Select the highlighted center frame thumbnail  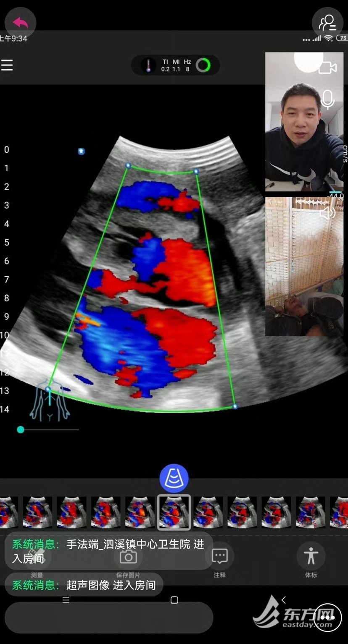(174, 512)
